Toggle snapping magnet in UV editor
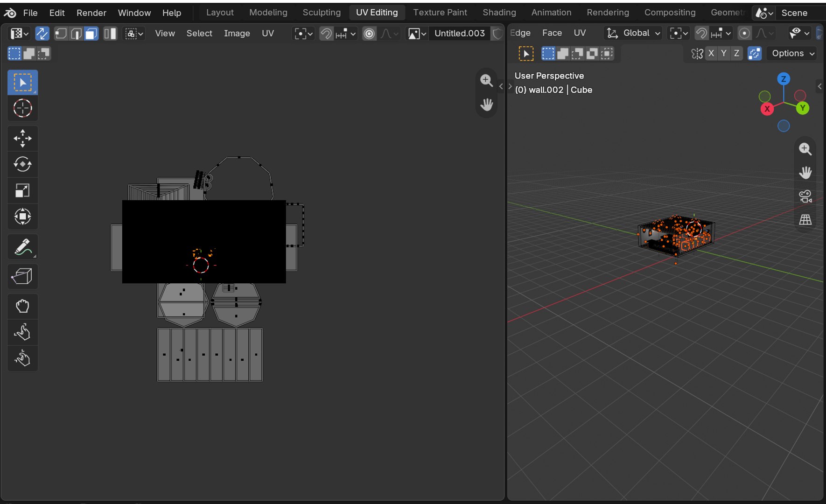Viewport: 826px width, 504px height. pos(326,34)
